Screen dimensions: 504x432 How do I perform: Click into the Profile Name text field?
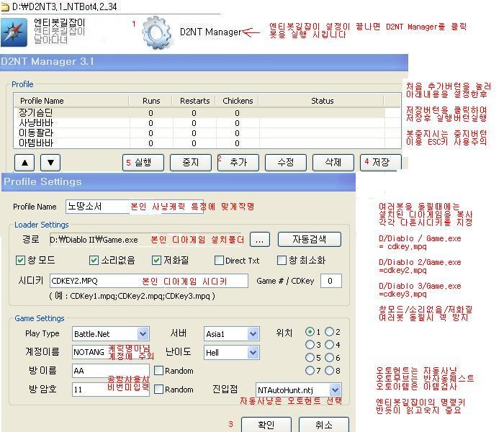click(135, 207)
